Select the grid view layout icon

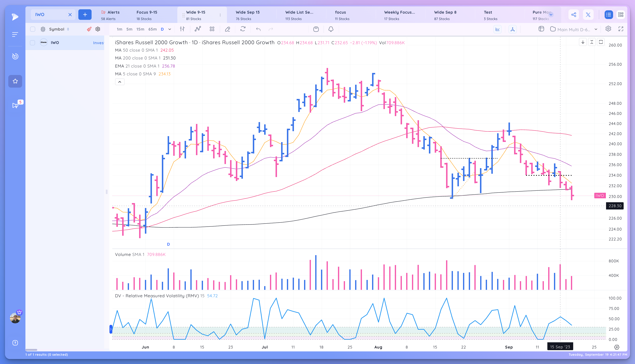[x=621, y=14]
